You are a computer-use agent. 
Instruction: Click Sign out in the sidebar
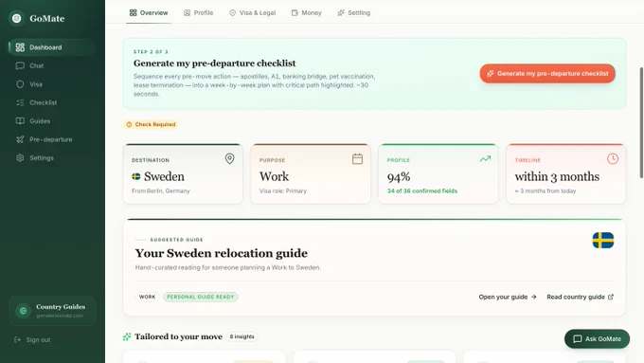tap(32, 340)
